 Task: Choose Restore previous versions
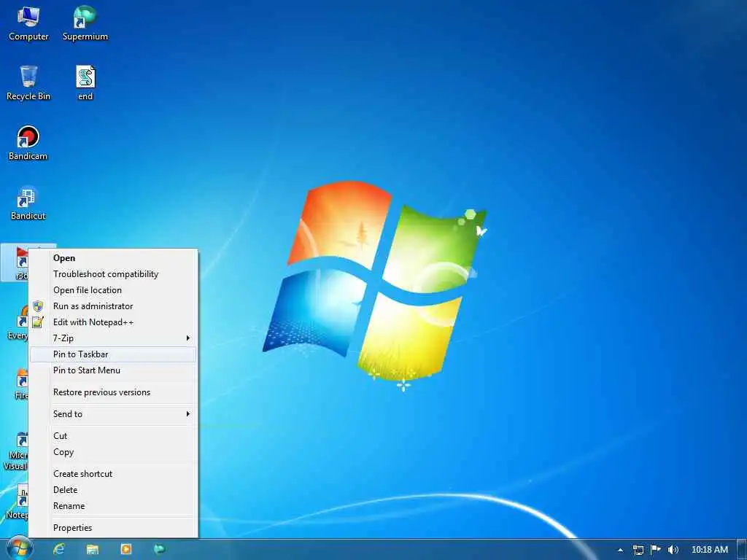(113, 392)
